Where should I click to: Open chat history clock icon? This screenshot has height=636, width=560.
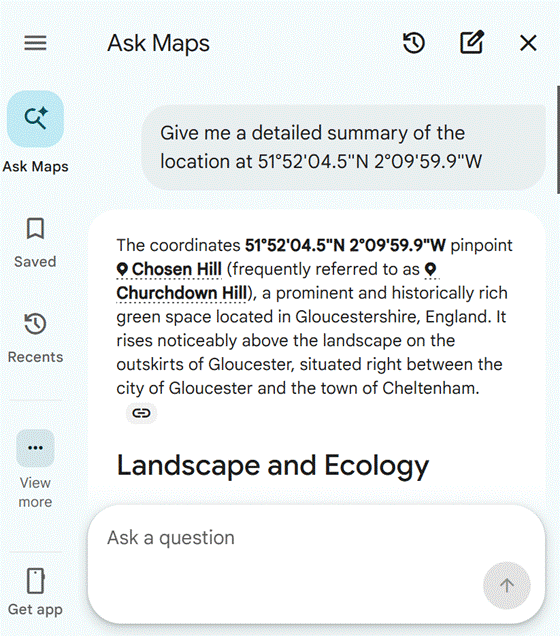(414, 43)
